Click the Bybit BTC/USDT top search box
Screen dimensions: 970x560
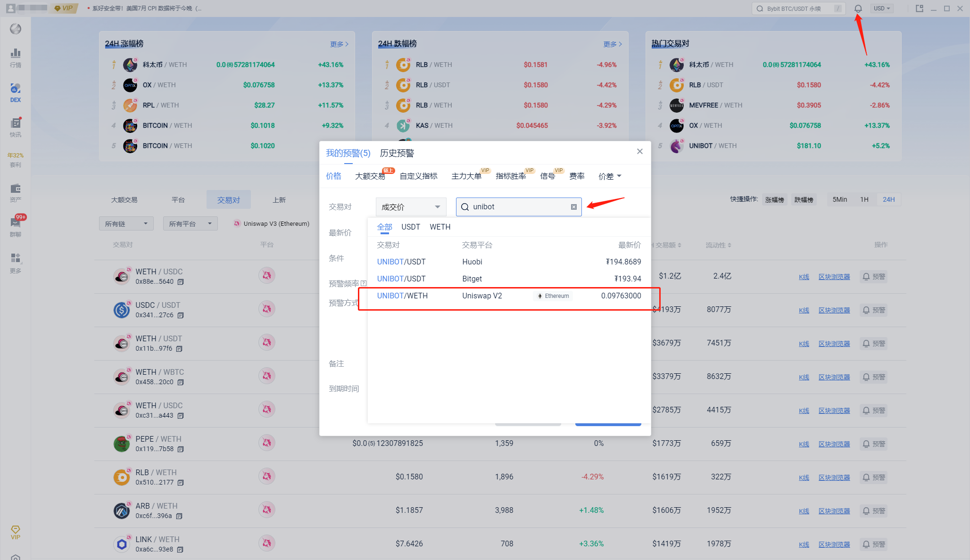[x=798, y=8]
